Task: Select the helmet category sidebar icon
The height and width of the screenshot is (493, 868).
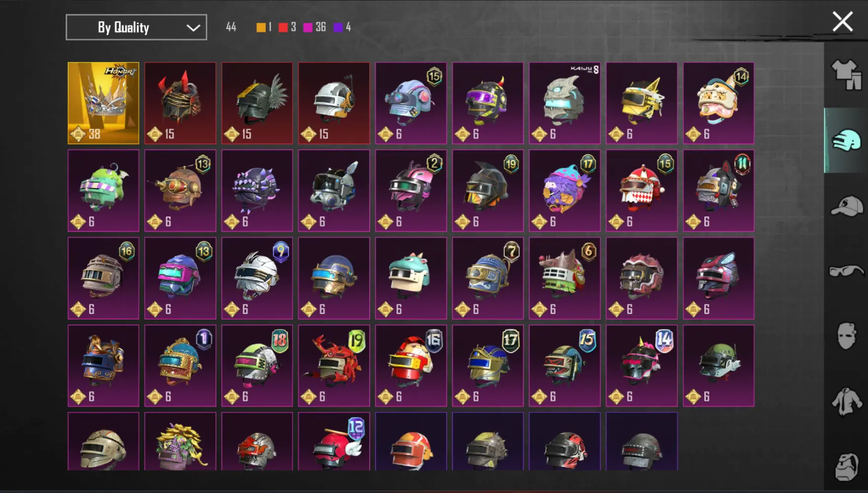Action: click(846, 140)
